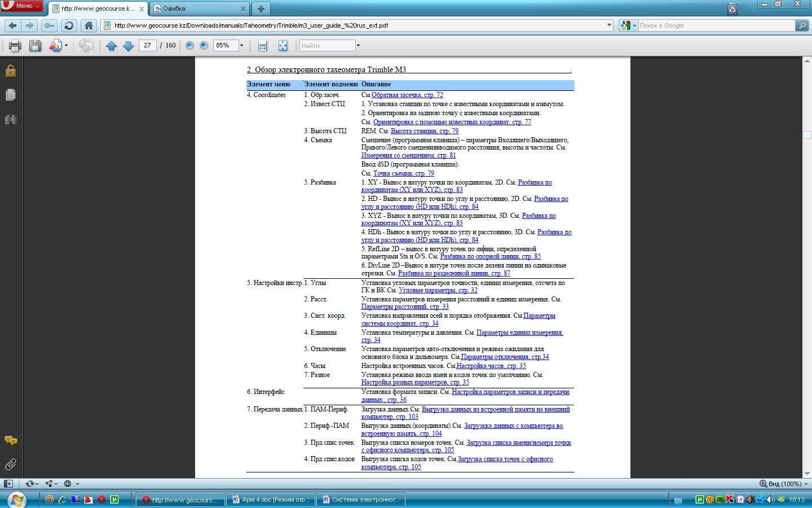Click the EN language indicator
Image resolution: width=812 pixels, height=508 pixels.
678,500
